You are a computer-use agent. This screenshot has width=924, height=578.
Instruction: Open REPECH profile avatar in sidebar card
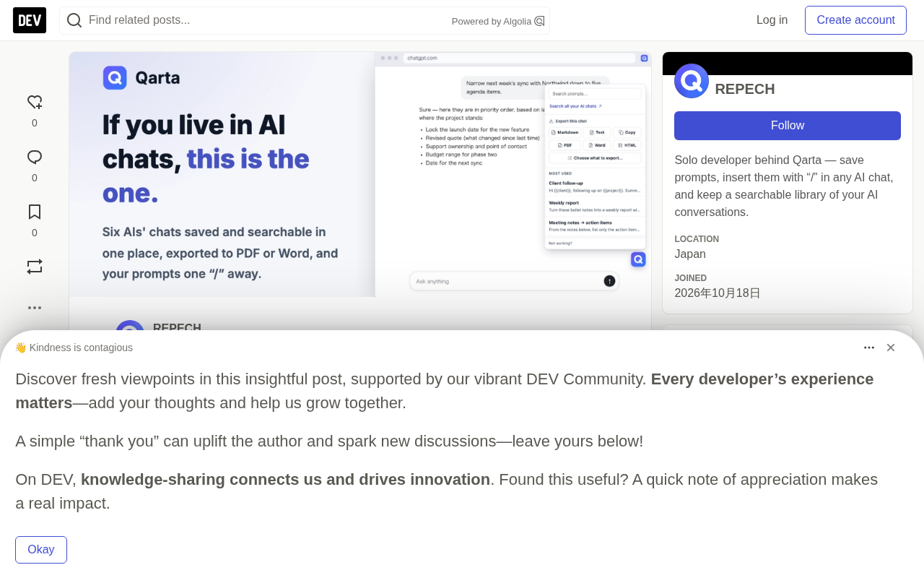tap(692, 81)
